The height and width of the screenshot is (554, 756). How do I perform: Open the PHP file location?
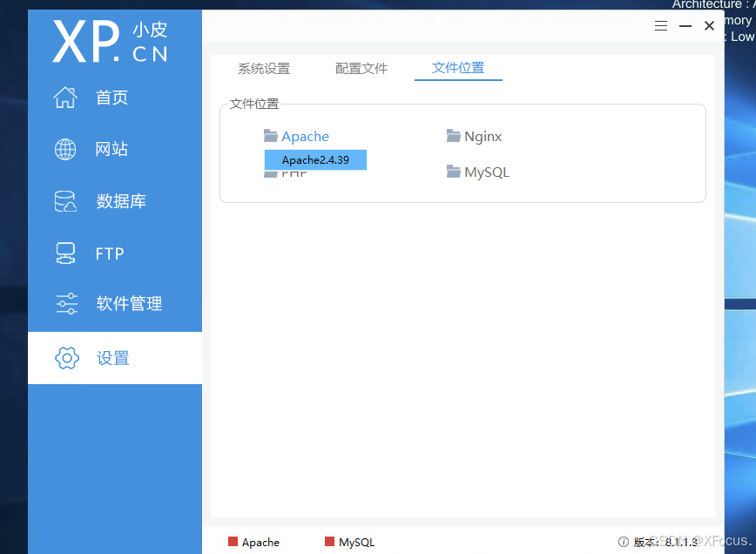(294, 174)
